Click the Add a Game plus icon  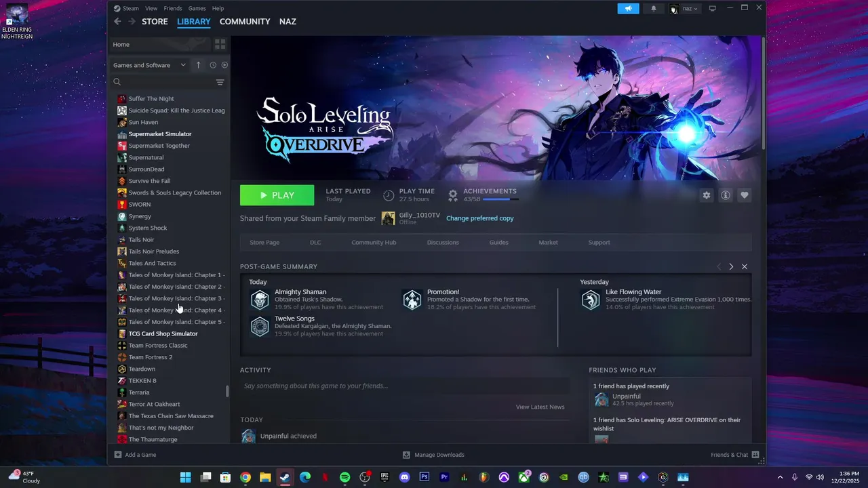(x=118, y=455)
